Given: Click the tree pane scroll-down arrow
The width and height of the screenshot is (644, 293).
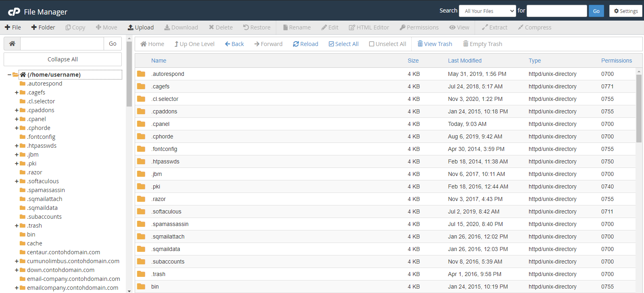Looking at the screenshot, I should (129, 291).
